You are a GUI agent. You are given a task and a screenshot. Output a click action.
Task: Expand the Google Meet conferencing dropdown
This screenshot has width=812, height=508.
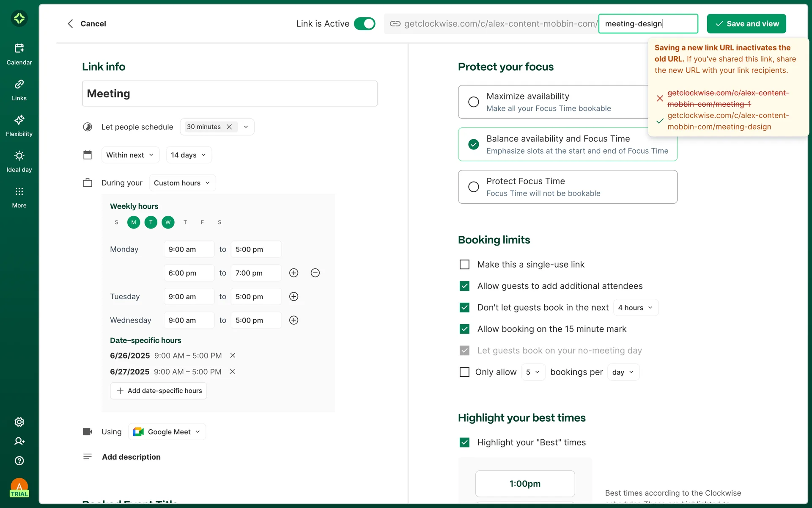click(167, 432)
